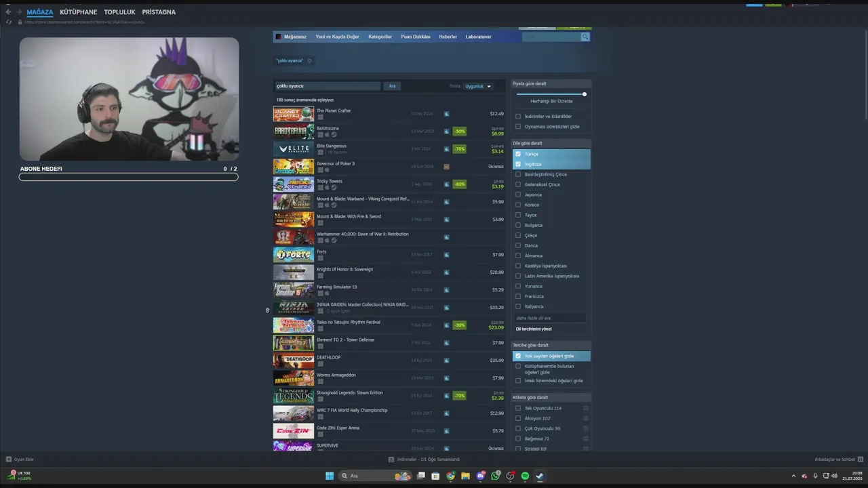Open Puan Dükkânı in the store menu
Screen dimensions: 868x488
tap(416, 37)
